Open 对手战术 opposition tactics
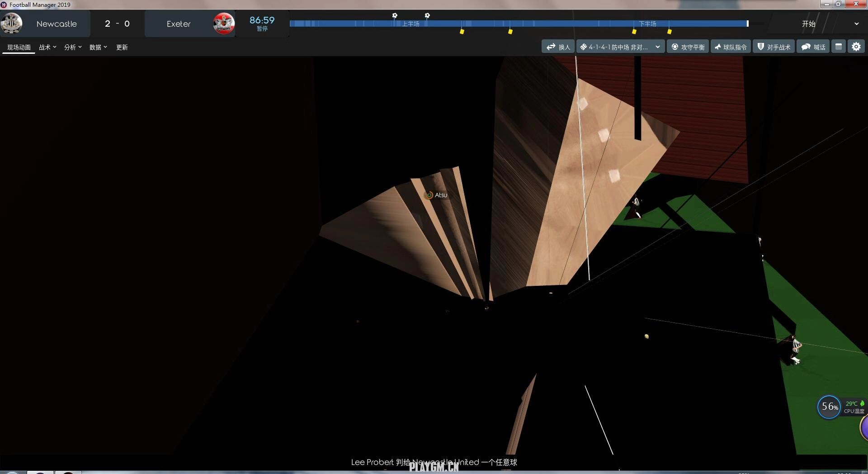868x474 pixels. click(x=774, y=47)
